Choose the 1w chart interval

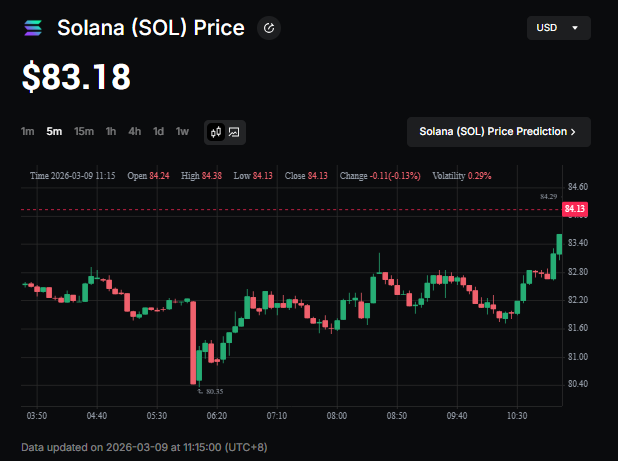point(182,131)
